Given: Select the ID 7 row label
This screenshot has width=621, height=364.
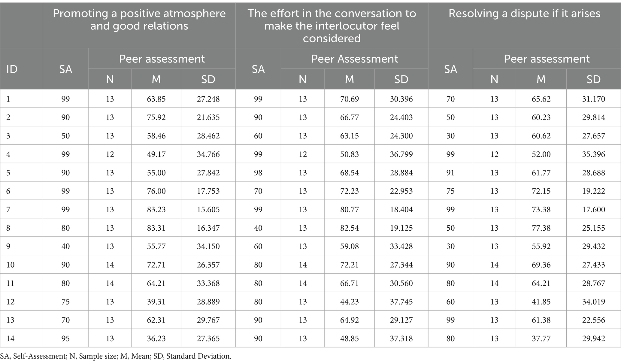Looking at the screenshot, I should point(8,210).
